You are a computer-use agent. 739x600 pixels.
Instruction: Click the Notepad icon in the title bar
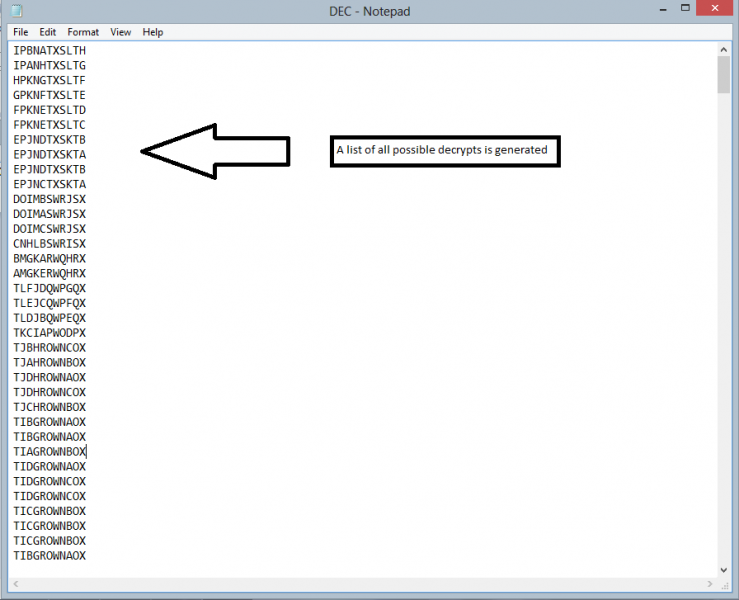click(x=16, y=11)
